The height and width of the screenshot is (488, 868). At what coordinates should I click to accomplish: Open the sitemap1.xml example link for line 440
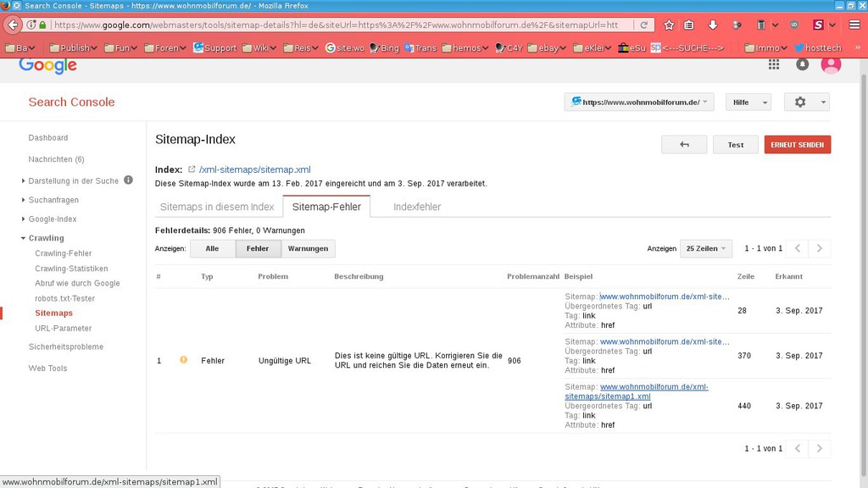[637, 391]
